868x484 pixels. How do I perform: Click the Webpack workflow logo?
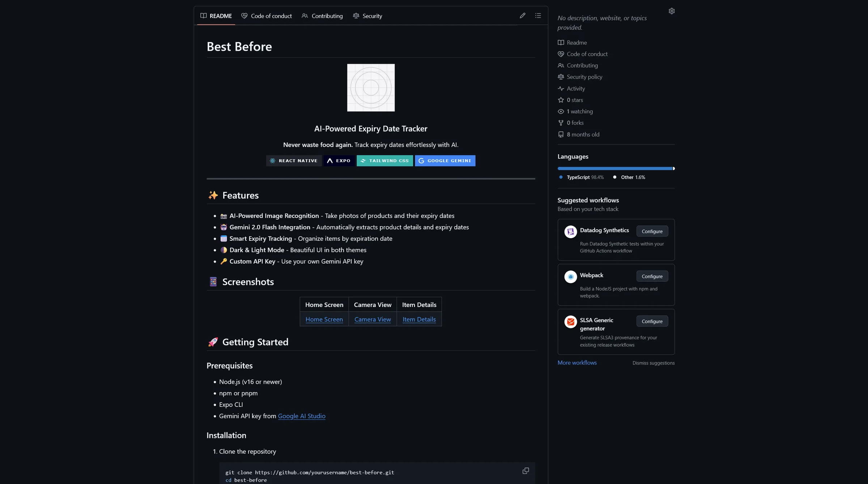[x=571, y=277]
